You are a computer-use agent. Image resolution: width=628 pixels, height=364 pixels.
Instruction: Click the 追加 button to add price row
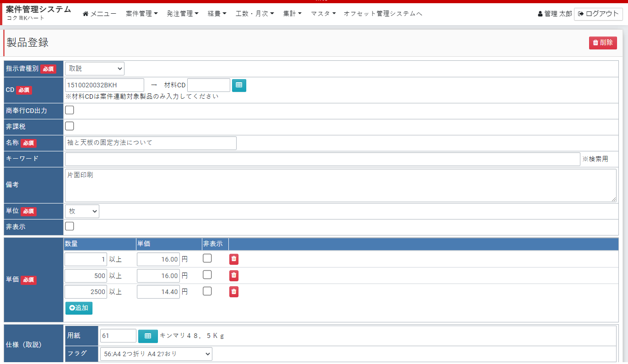pyautogui.click(x=79, y=308)
